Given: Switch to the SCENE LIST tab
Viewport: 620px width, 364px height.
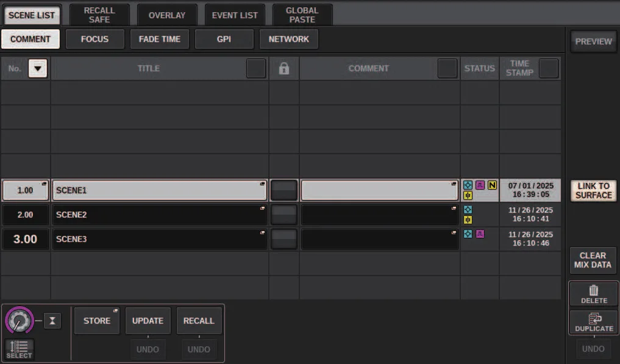Looking at the screenshot, I should pyautogui.click(x=32, y=15).
